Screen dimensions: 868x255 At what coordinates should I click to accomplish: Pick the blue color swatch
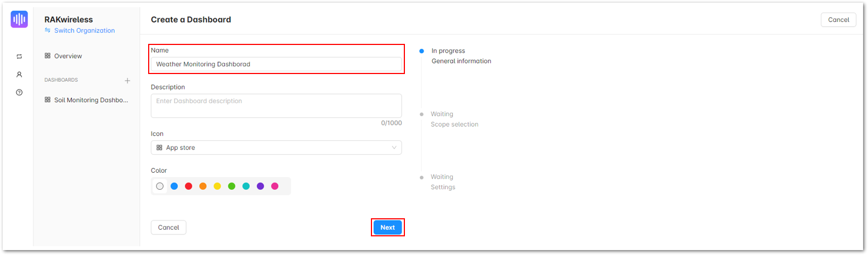click(174, 186)
